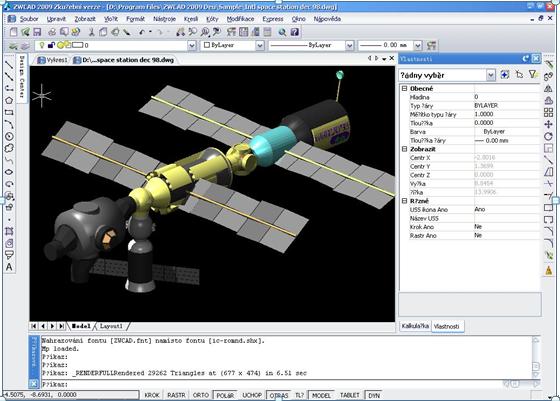The image size is (560, 401).
Task: Switch to the Kalkulačka panel tab
Action: pos(415,326)
